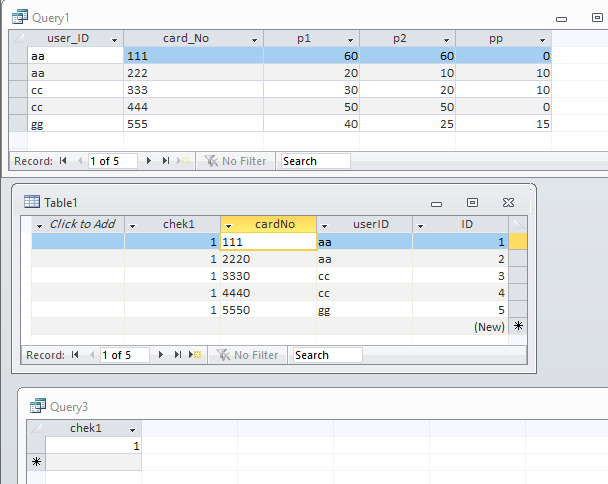This screenshot has height=484, width=608.
Task: Click new-row asterisk selector in Query3
Action: (36, 462)
